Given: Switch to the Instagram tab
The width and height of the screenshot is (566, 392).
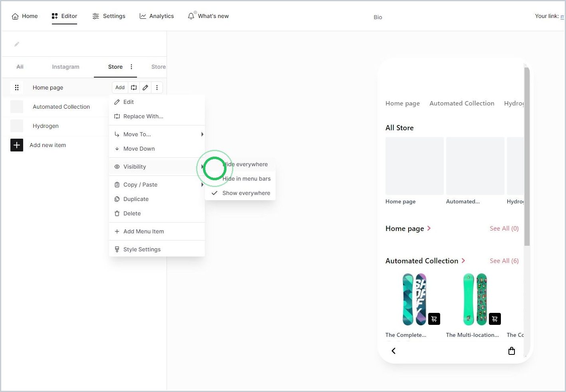Looking at the screenshot, I should (x=66, y=67).
